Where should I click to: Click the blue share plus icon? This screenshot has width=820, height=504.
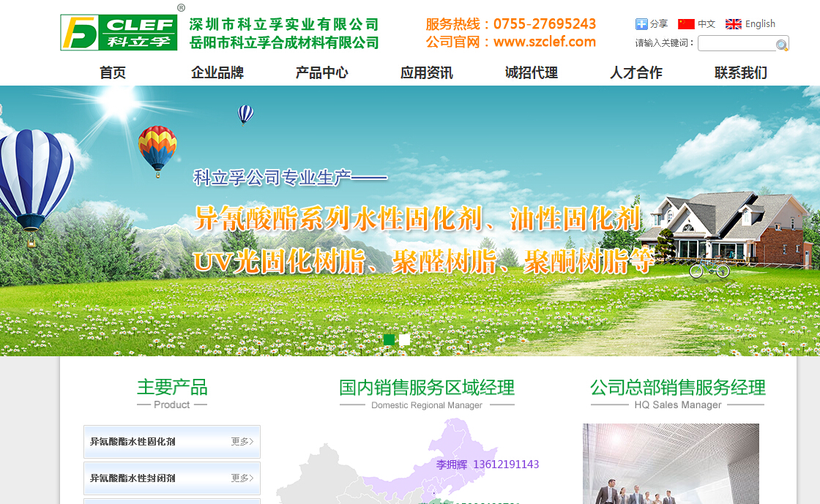tap(641, 24)
